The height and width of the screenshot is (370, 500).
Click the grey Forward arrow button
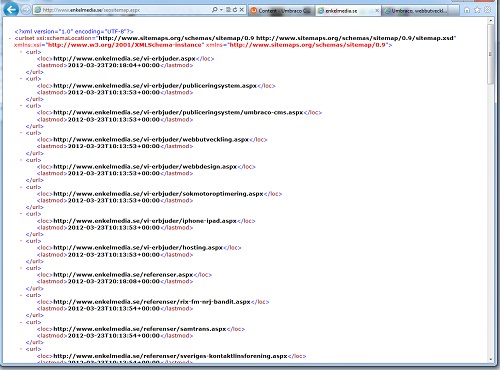click(x=26, y=10)
